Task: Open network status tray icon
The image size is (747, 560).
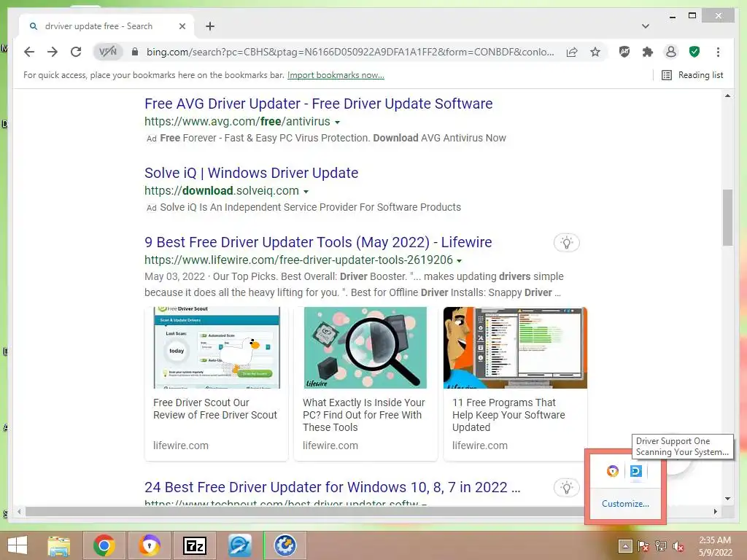Action: coord(661,546)
